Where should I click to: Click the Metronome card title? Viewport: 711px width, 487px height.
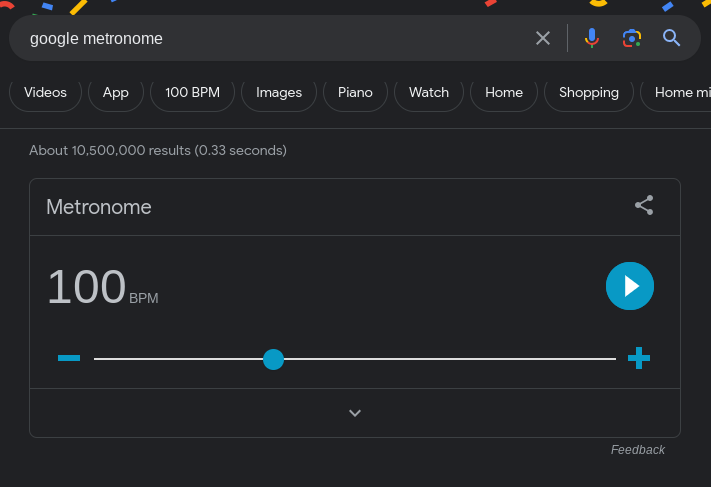99,207
